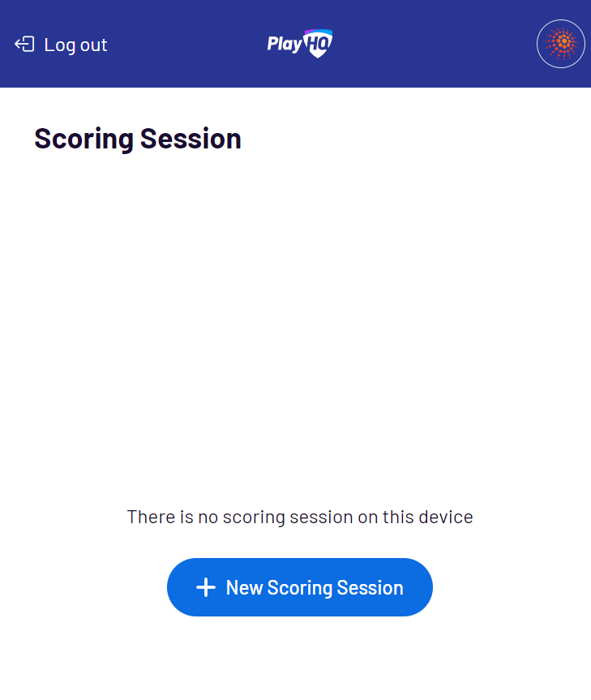Click the navigation bar PlayHQ branding
Viewport: 591px width, 700px height.
pyautogui.click(x=299, y=43)
